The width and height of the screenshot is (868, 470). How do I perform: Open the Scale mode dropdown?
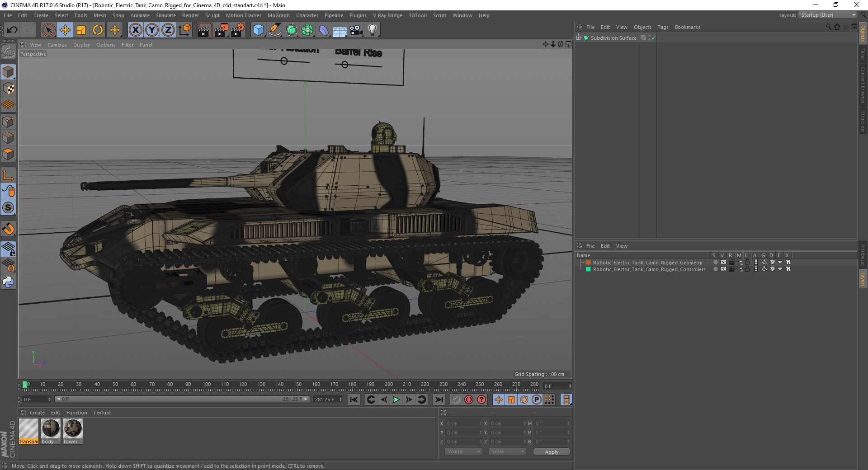point(507,451)
